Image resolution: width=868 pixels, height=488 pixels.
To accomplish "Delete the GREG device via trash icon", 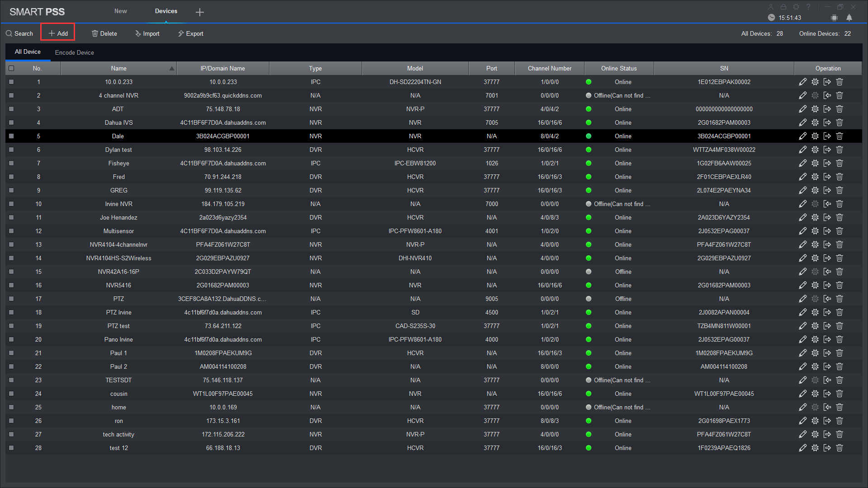I will pyautogui.click(x=839, y=190).
